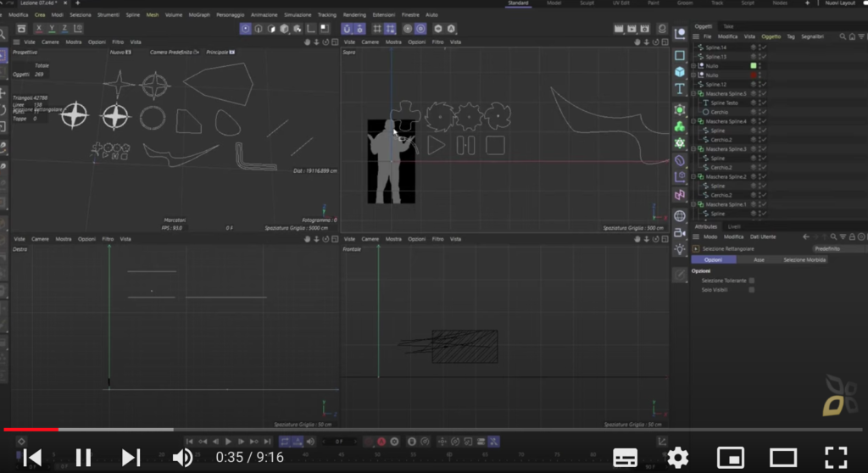The image size is (868, 473).
Task: Select Spline.14 in object manager
Action: click(715, 47)
